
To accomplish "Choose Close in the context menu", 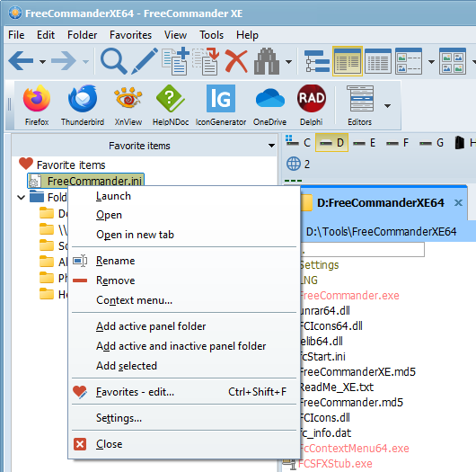I will (184, 444).
